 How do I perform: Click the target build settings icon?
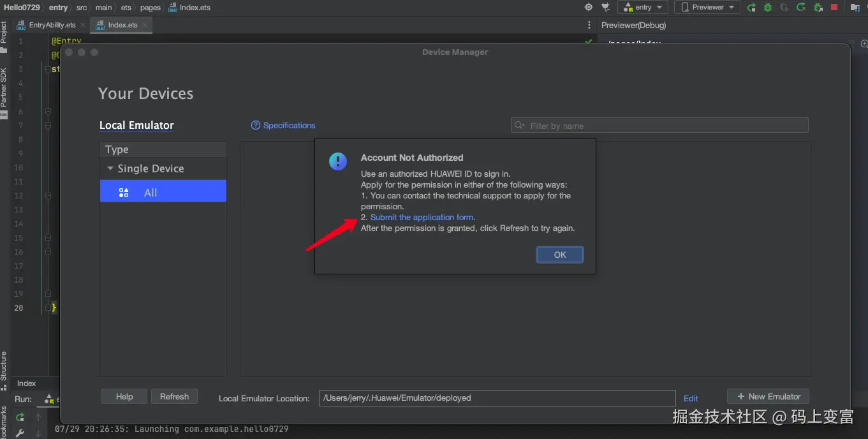(x=588, y=8)
